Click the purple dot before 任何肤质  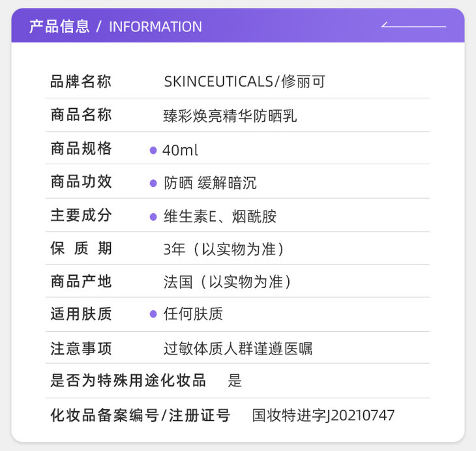tap(153, 314)
